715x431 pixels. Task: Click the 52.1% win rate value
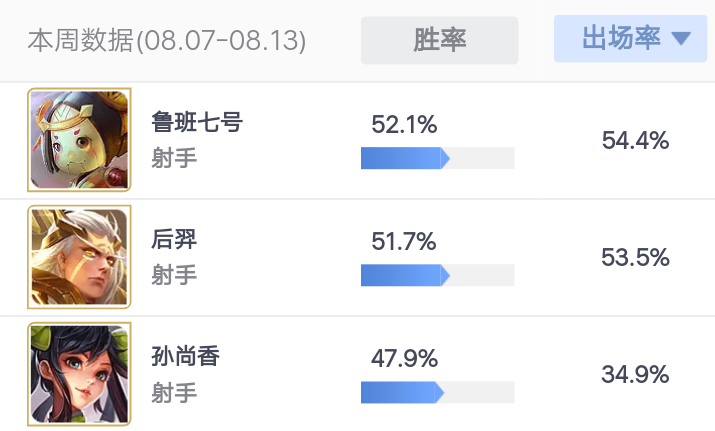pyautogui.click(x=404, y=125)
